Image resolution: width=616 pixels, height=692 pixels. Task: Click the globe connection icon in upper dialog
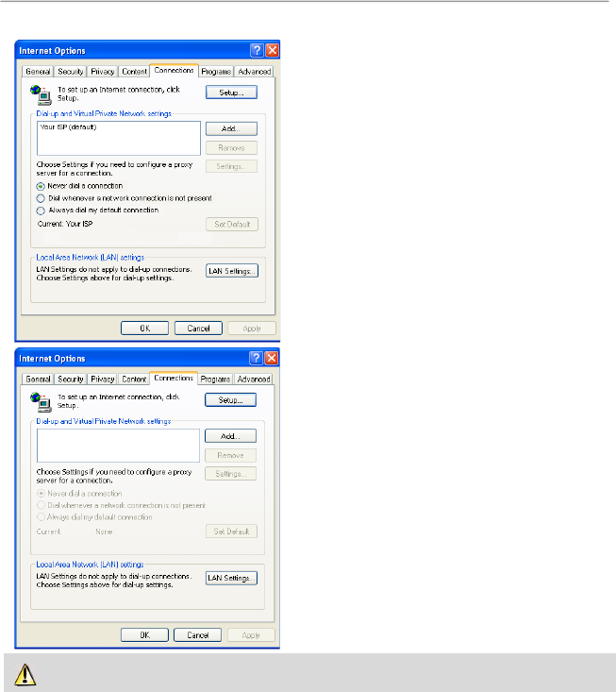click(42, 94)
